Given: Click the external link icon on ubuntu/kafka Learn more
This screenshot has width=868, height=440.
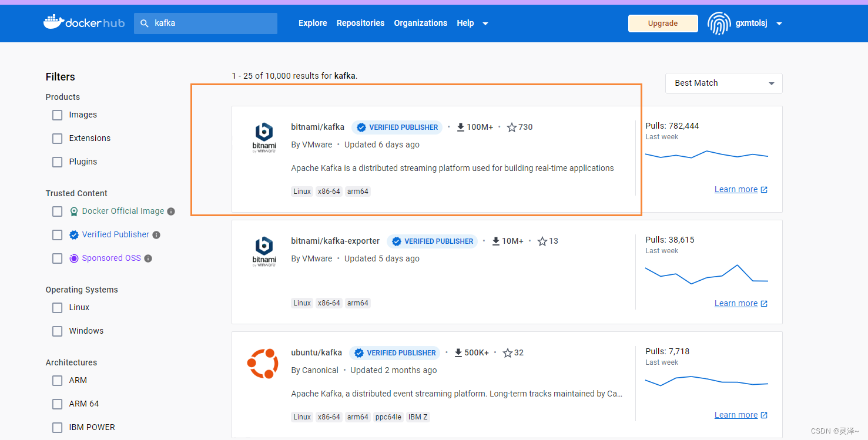Looking at the screenshot, I should coord(764,415).
